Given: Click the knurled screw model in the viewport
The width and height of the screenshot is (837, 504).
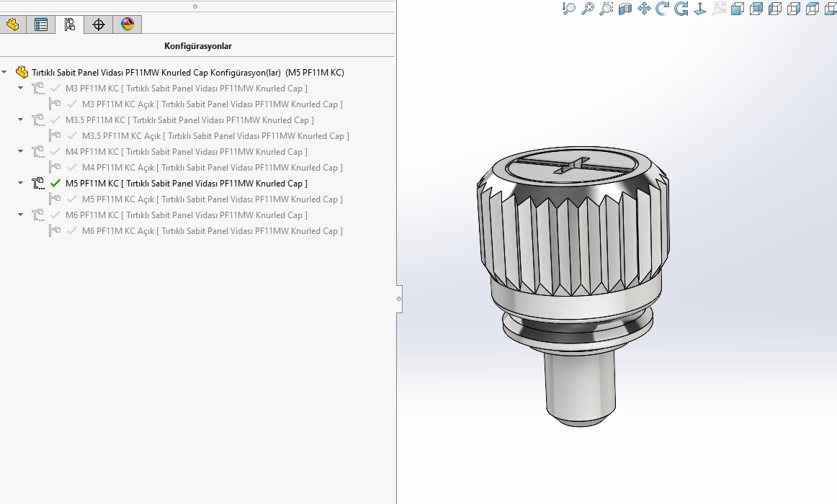Looking at the screenshot, I should pos(574,287).
